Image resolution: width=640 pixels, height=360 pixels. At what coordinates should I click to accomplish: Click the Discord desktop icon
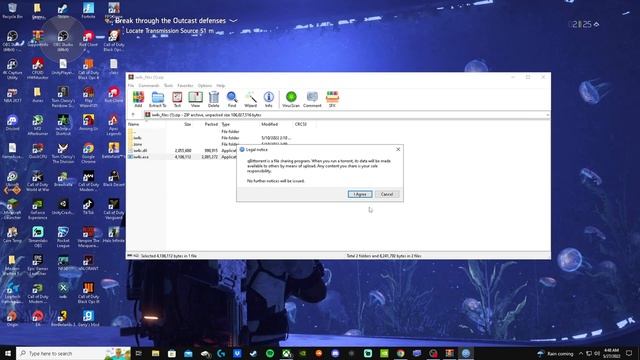coord(12,122)
